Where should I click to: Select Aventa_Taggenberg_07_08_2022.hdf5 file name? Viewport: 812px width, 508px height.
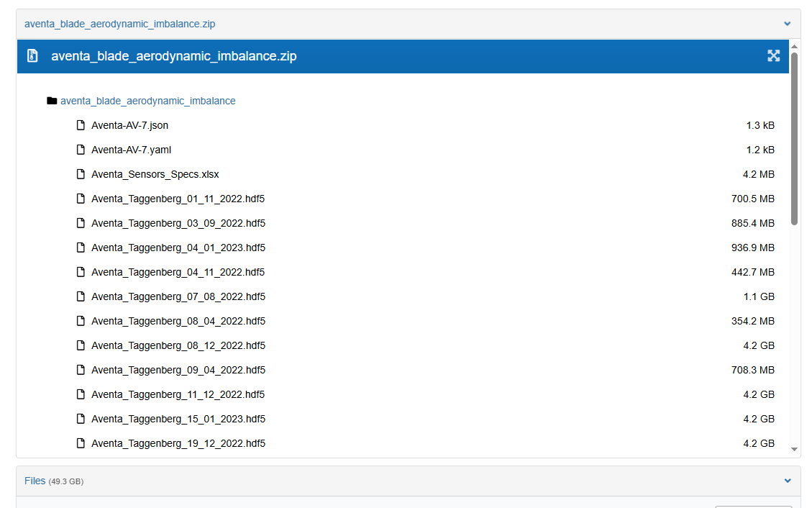coord(178,296)
